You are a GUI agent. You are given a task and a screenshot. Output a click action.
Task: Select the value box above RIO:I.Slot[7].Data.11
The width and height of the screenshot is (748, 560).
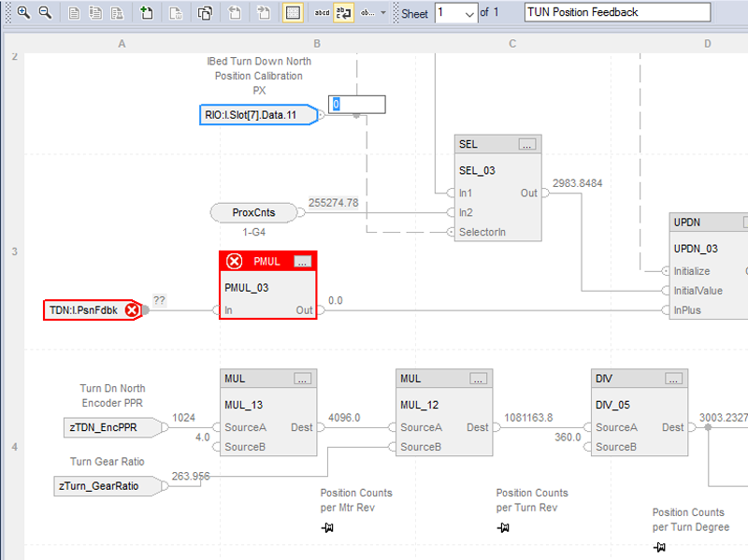(x=356, y=104)
